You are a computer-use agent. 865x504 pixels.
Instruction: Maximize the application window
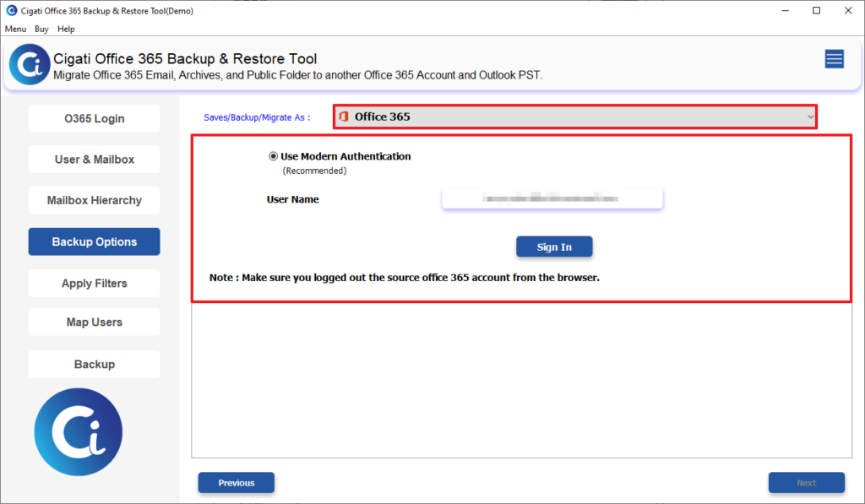pos(817,10)
